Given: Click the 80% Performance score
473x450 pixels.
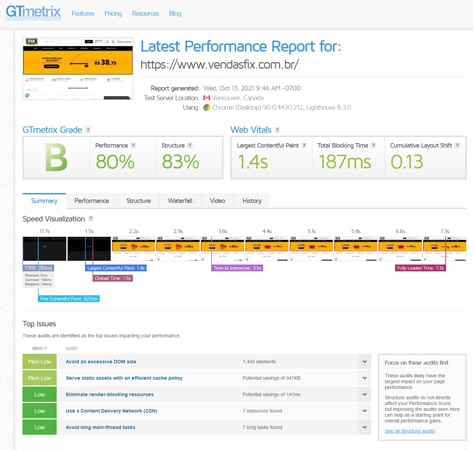Looking at the screenshot, I should (115, 162).
